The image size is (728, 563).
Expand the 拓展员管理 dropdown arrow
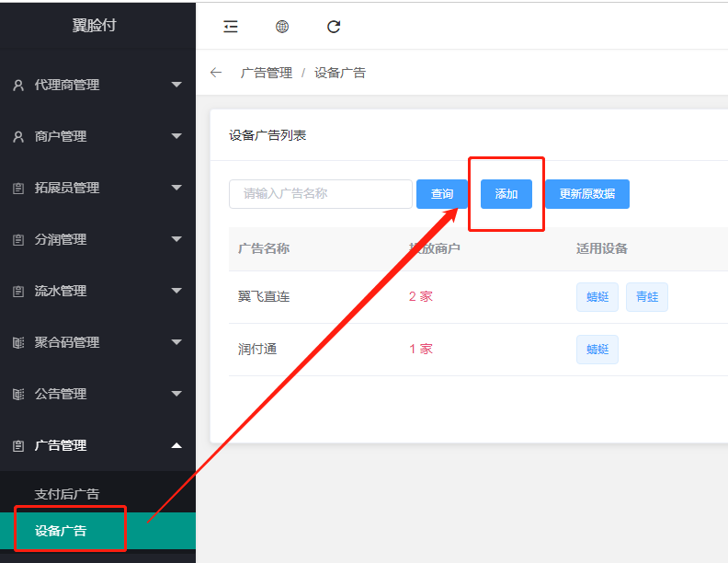pyautogui.click(x=176, y=188)
